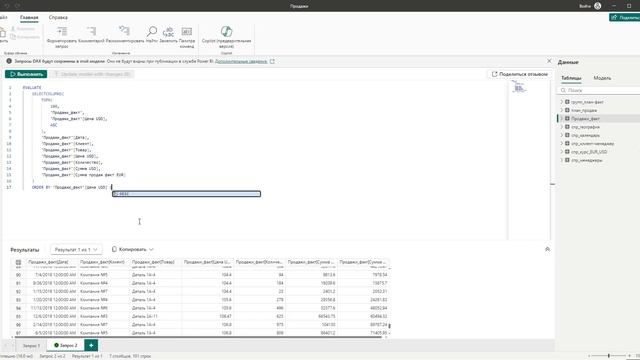Select the Продажи_факт table name
640x360 pixels.
click(585, 118)
